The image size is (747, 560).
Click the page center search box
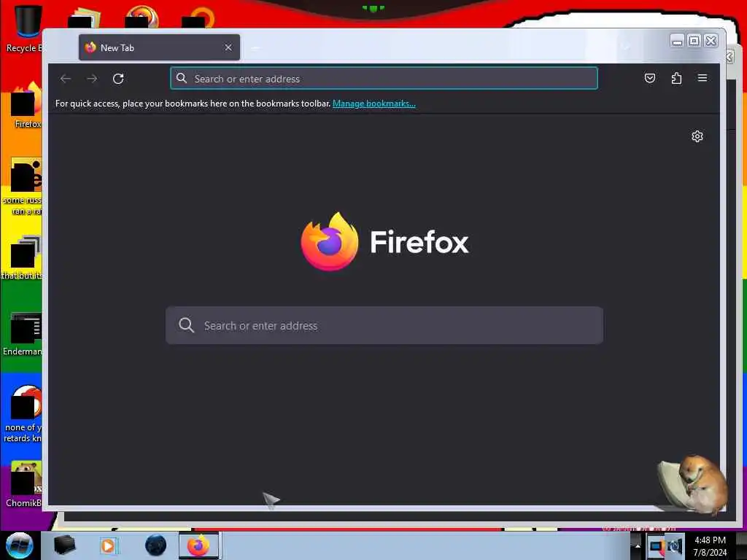click(x=384, y=326)
